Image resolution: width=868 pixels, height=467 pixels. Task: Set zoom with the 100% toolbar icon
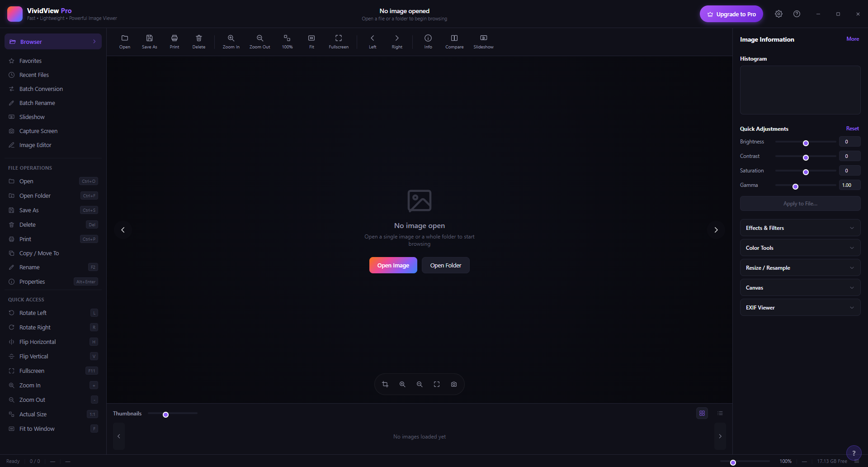[287, 42]
